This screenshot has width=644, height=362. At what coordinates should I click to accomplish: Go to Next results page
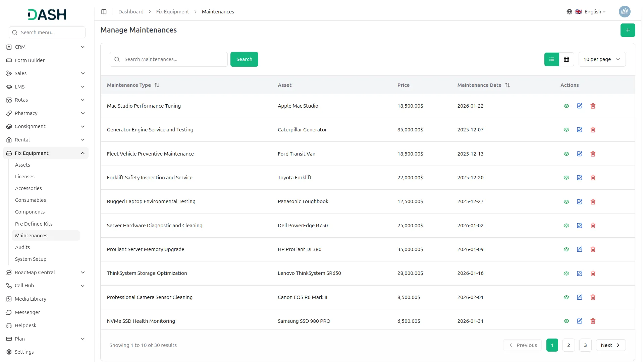(610, 345)
